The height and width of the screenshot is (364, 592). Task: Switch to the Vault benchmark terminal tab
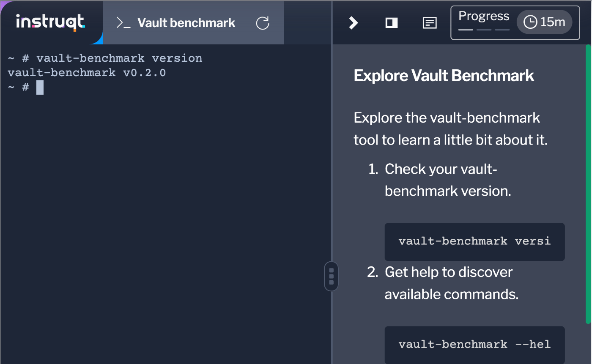[x=186, y=23]
